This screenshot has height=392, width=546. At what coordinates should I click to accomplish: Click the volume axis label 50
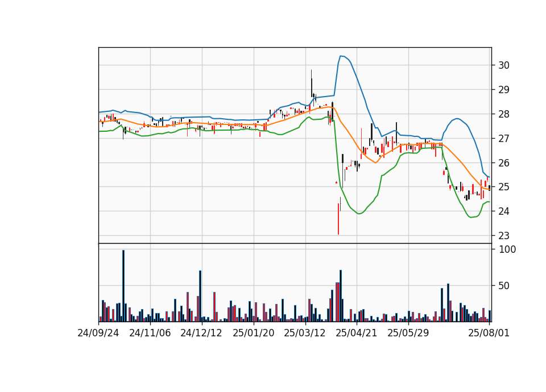(504, 286)
